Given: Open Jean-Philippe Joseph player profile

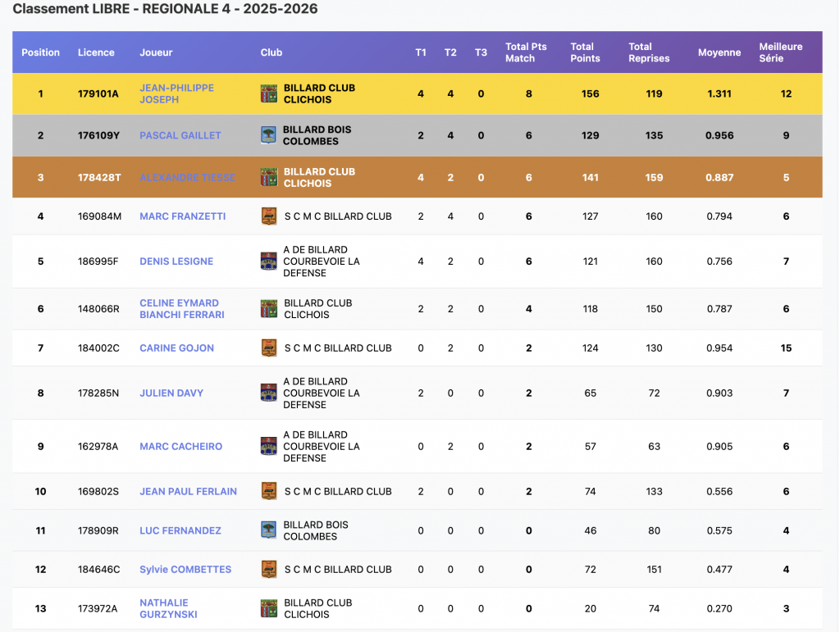Looking at the screenshot, I should [x=176, y=93].
